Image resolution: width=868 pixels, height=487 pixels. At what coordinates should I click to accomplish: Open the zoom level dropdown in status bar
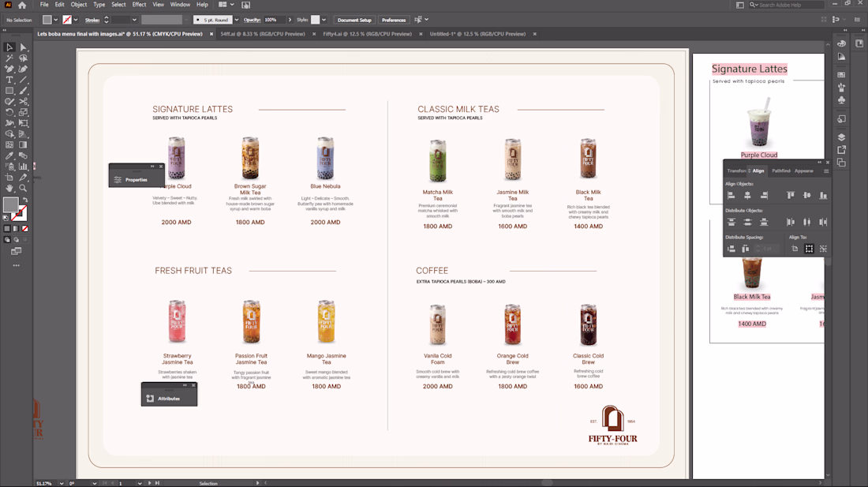point(62,483)
